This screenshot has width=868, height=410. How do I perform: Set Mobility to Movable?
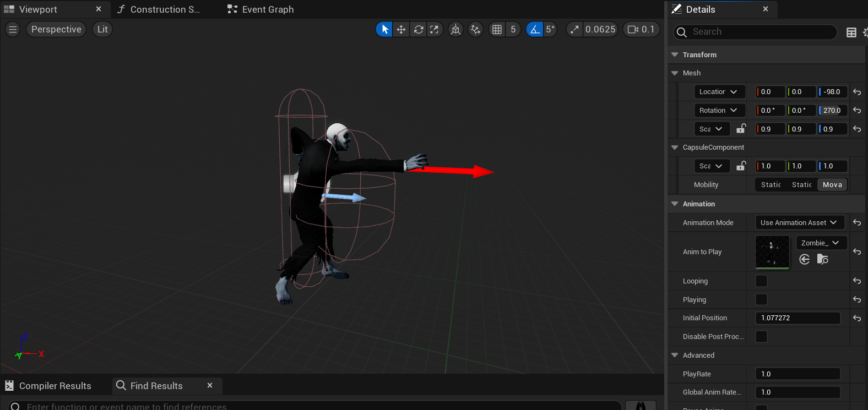pyautogui.click(x=832, y=185)
